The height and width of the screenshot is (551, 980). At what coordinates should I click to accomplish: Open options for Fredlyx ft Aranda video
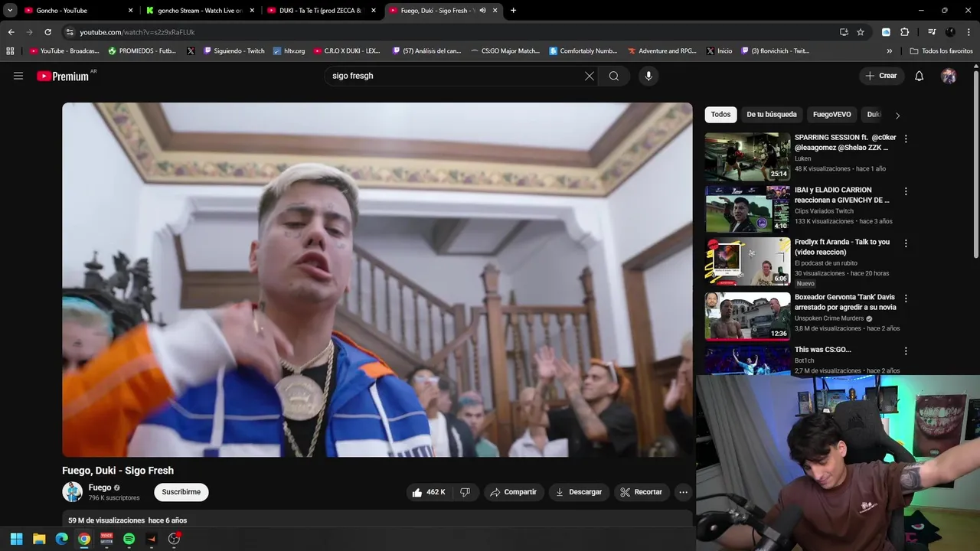click(x=906, y=243)
